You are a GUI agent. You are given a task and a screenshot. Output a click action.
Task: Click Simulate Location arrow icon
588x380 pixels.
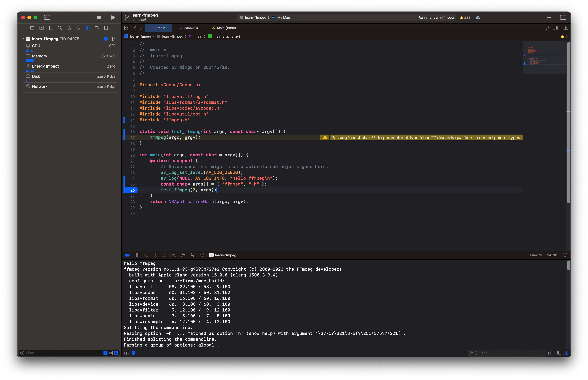(x=202, y=255)
